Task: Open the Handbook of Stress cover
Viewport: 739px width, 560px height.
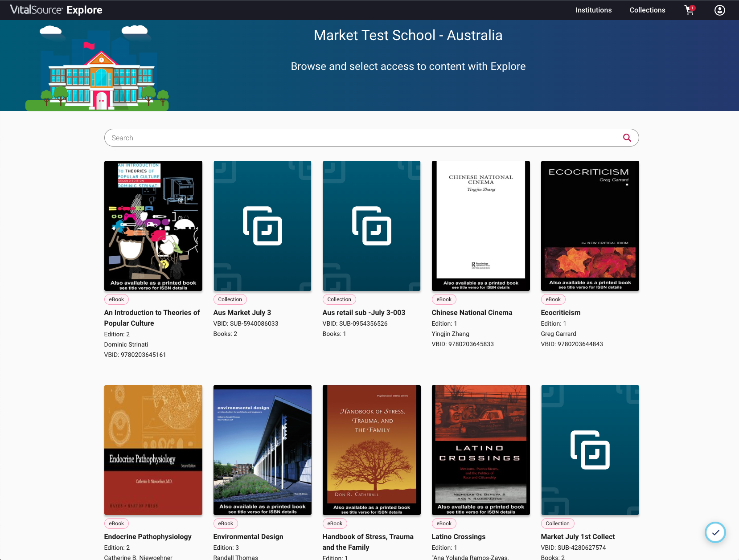Action: tap(372, 450)
